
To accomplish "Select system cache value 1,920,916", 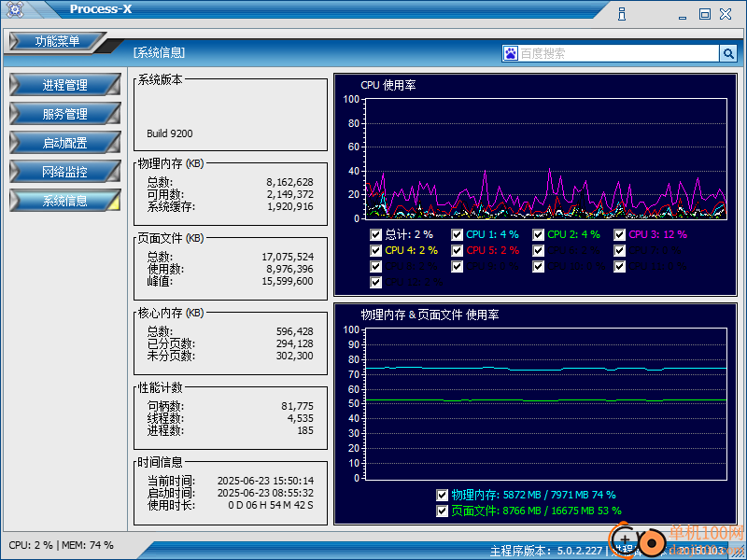I will pos(289,206).
